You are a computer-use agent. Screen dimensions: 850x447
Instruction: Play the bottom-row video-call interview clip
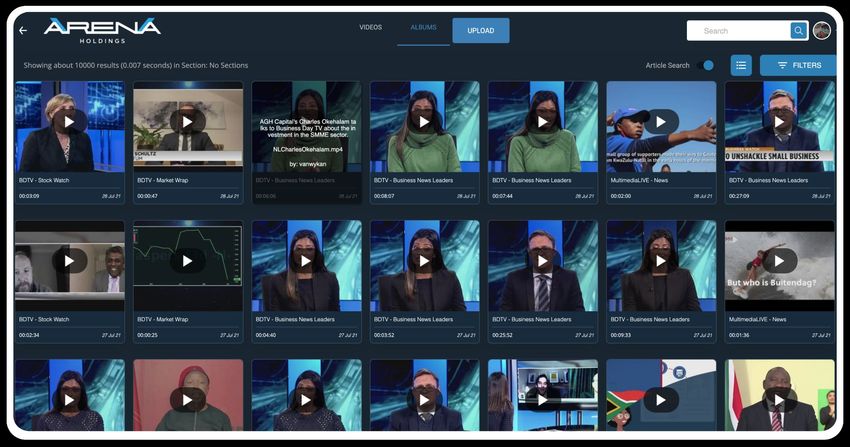[543, 400]
